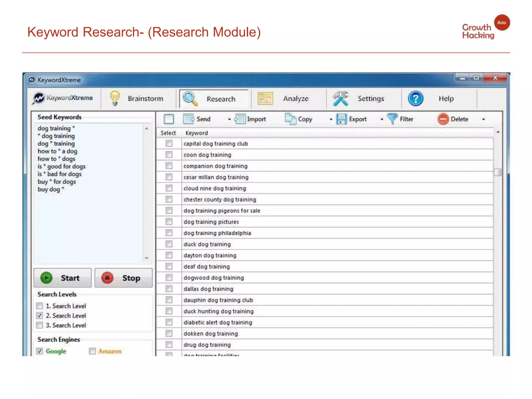Click the red Stop icon

107,278
